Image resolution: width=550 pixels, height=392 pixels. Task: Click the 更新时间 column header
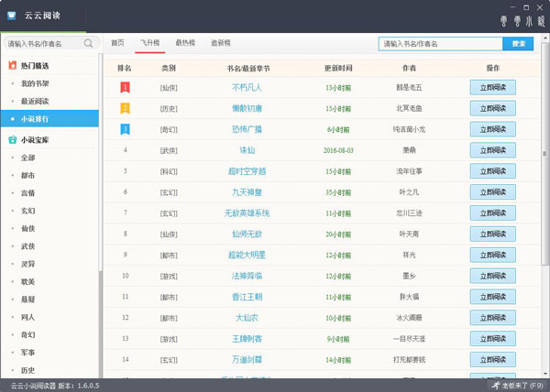(338, 68)
